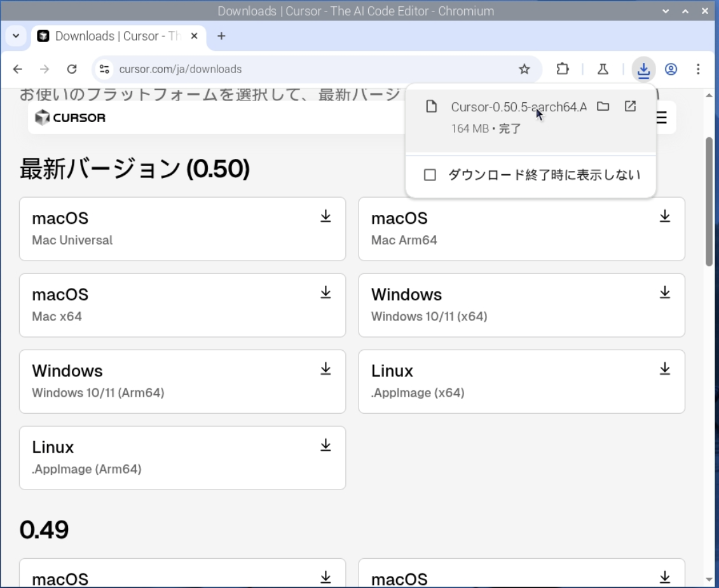
Task: Open the profile account icon
Action: (671, 69)
